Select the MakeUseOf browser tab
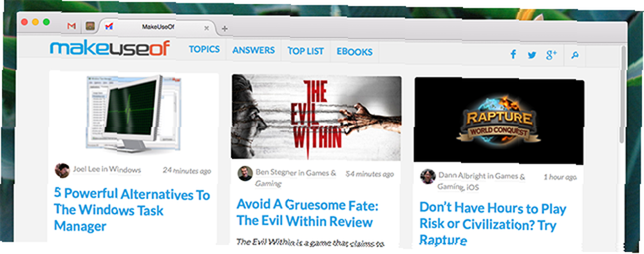The height and width of the screenshot is (254, 644). 158,27
